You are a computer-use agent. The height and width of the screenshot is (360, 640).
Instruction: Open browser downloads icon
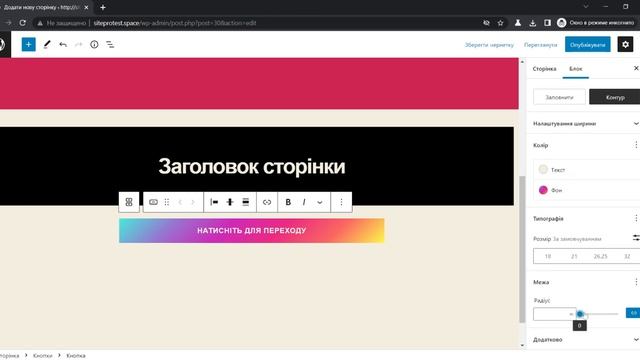coord(532,23)
